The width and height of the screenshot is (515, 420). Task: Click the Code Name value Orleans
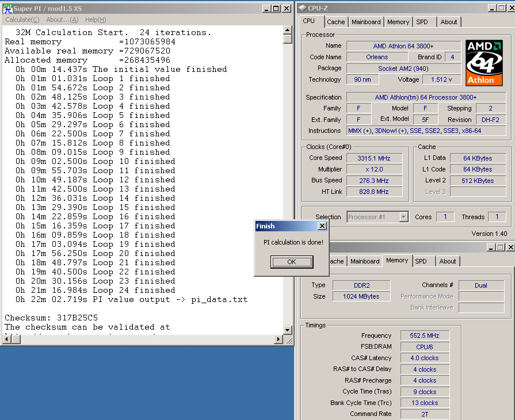tap(377, 57)
